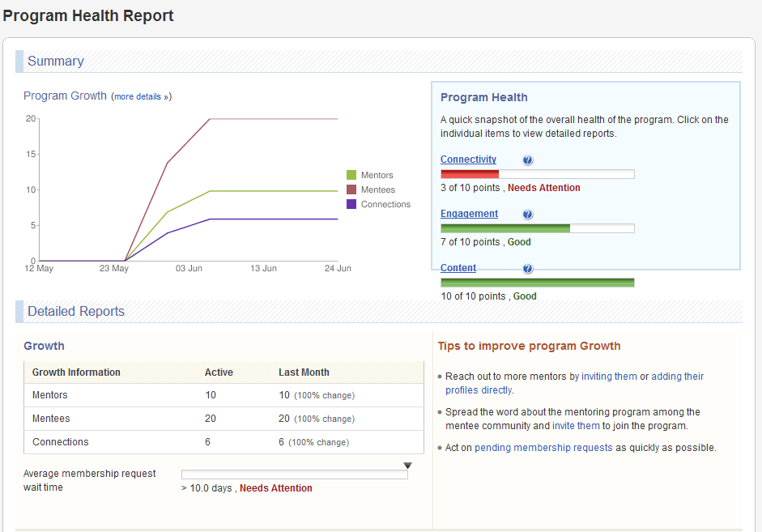Click the 'invite them' mentee link

(x=576, y=426)
